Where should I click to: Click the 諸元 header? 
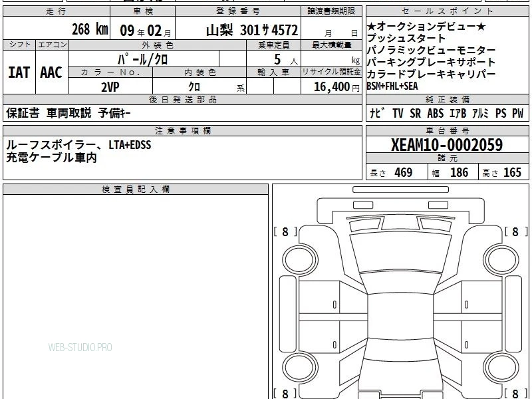pyautogui.click(x=448, y=158)
